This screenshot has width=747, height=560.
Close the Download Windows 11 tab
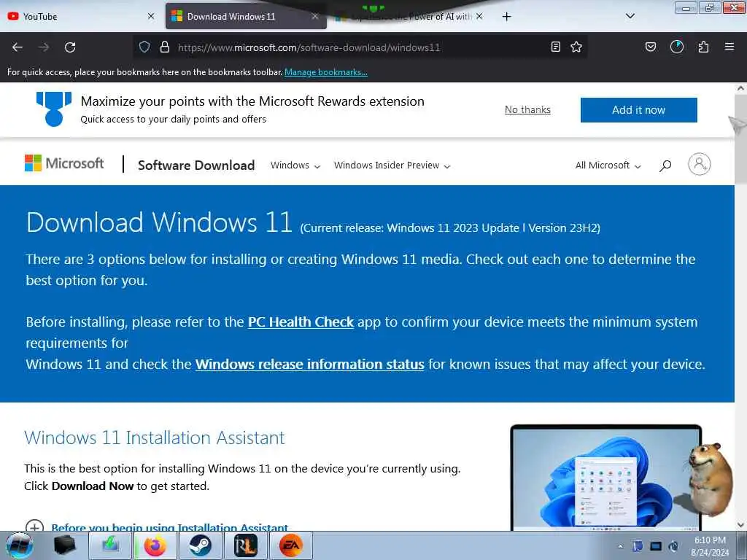[x=315, y=16]
